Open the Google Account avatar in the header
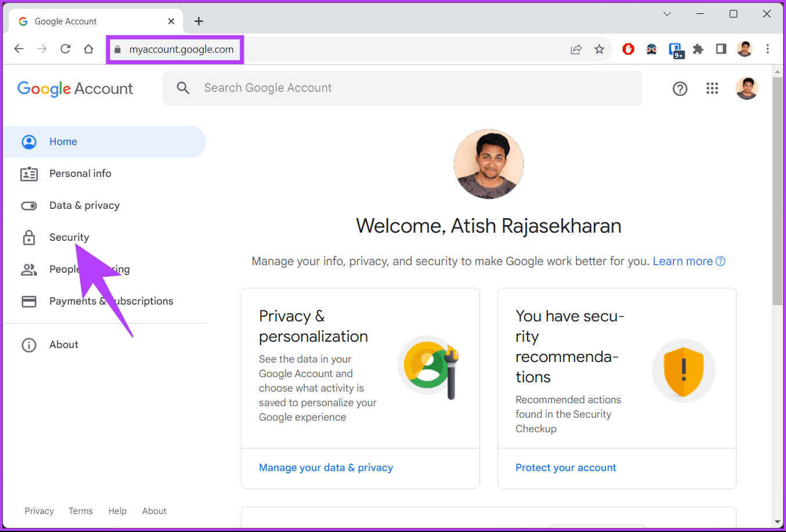786x532 pixels. click(x=747, y=88)
